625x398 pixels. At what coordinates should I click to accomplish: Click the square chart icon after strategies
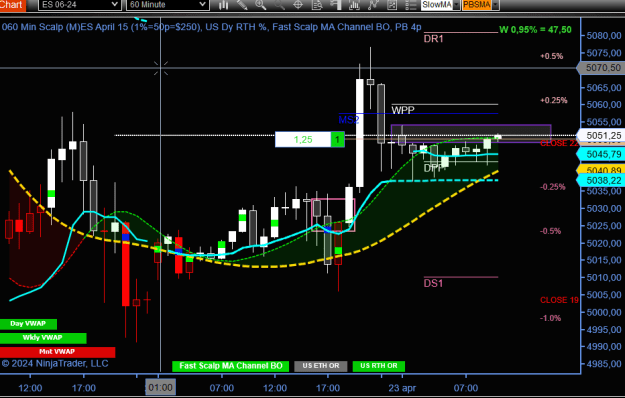[392, 5]
